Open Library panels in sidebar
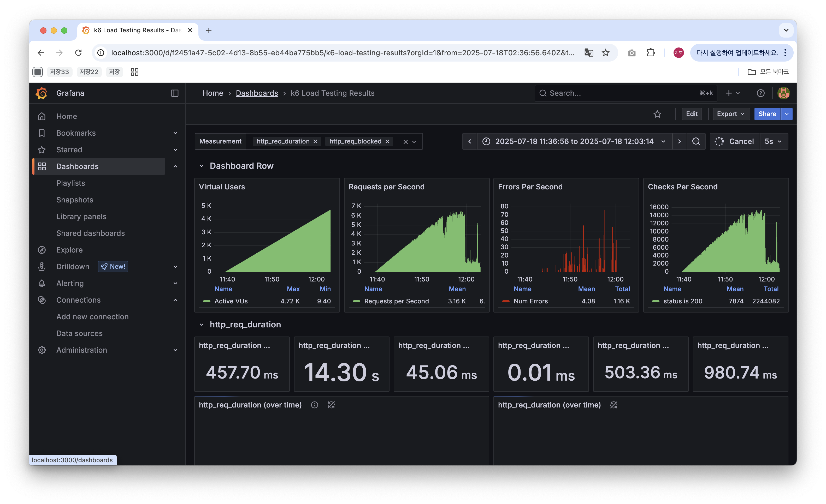The width and height of the screenshot is (826, 504). coord(81,217)
